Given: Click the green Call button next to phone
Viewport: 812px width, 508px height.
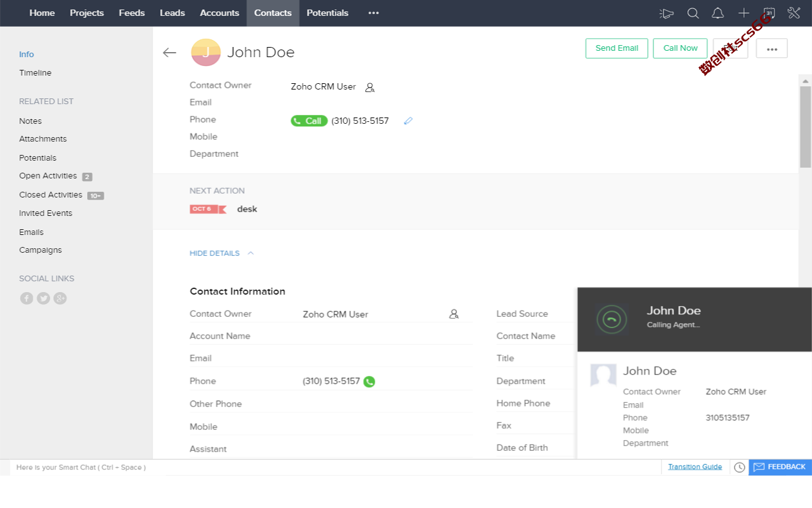Looking at the screenshot, I should [x=309, y=121].
